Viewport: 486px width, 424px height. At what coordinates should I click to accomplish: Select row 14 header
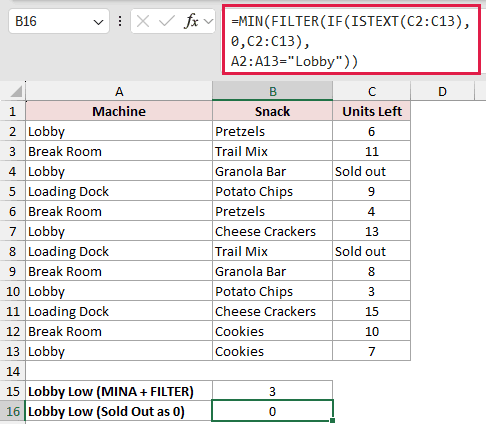pos(13,371)
